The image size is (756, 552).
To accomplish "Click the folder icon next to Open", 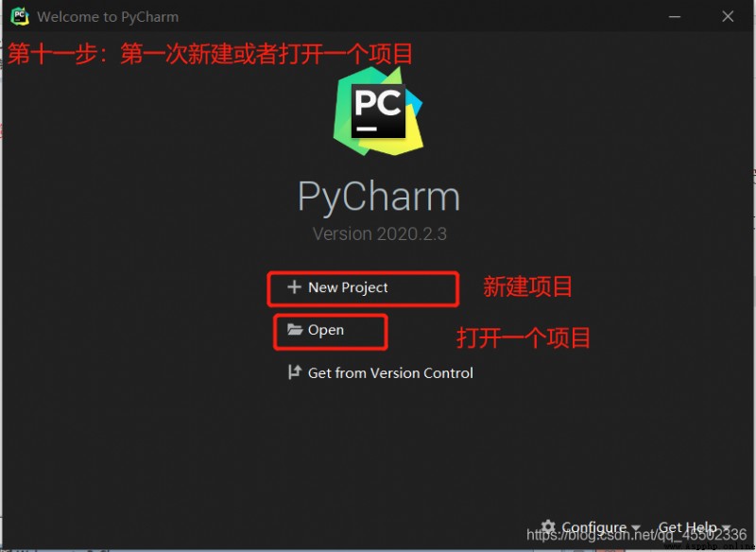I will point(295,330).
